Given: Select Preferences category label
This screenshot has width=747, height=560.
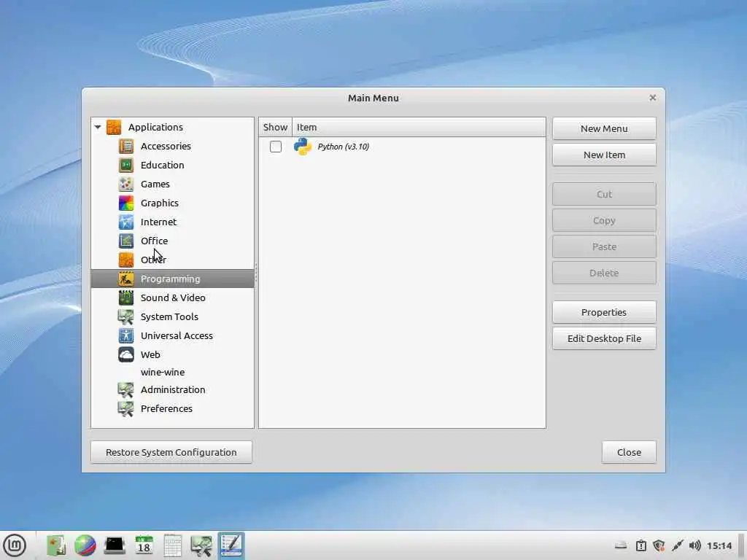Looking at the screenshot, I should tap(166, 408).
